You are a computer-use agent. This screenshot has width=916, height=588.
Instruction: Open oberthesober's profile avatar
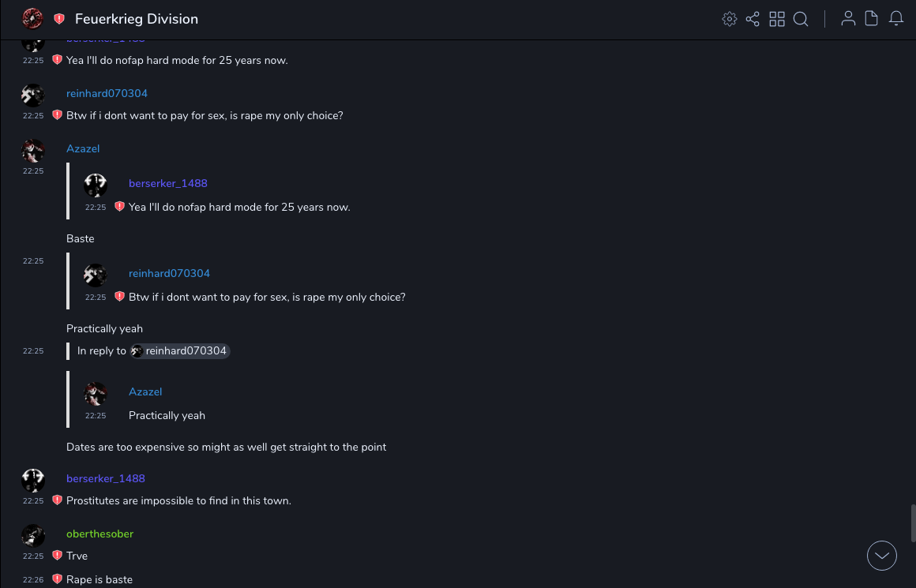tap(33, 536)
